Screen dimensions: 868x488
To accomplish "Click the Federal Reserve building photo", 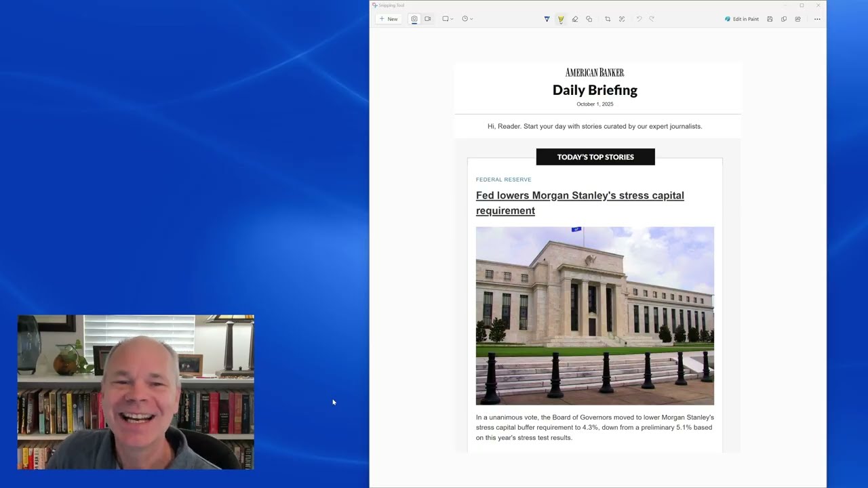I will coord(595,316).
